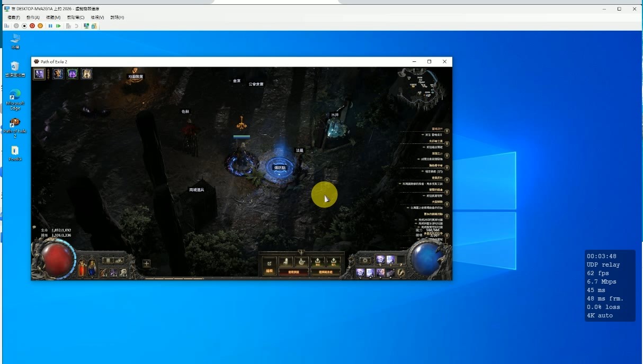Open the 剪貼簿(C) menu
The width and height of the screenshot is (643, 364).
76,17
